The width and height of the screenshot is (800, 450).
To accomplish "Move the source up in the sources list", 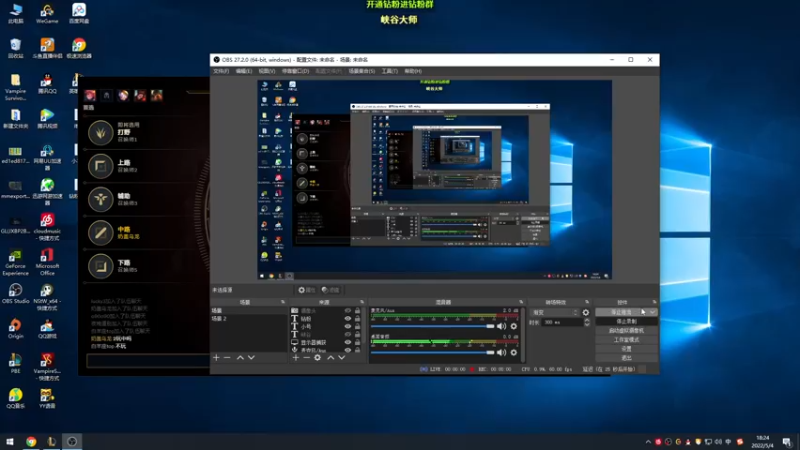I will pos(330,358).
